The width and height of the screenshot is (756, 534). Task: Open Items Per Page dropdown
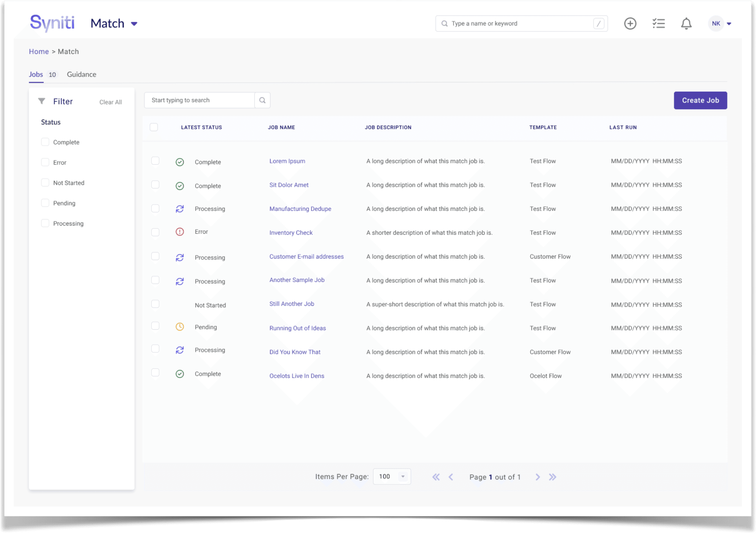click(392, 476)
